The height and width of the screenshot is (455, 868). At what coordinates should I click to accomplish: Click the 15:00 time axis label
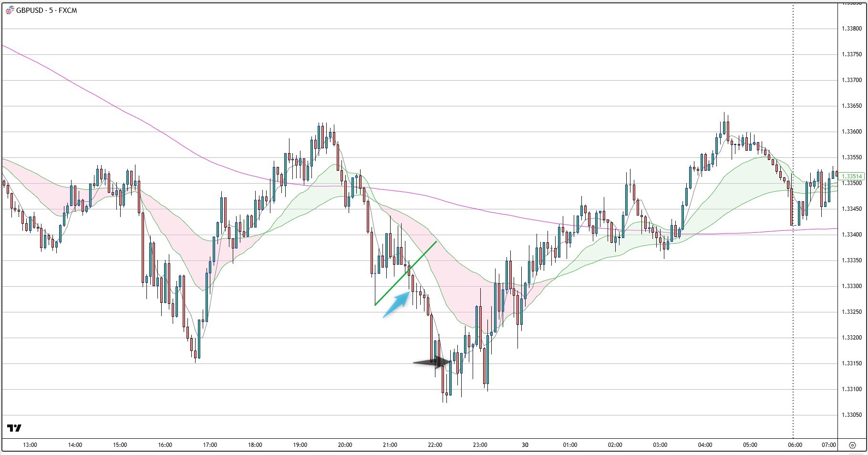120,445
